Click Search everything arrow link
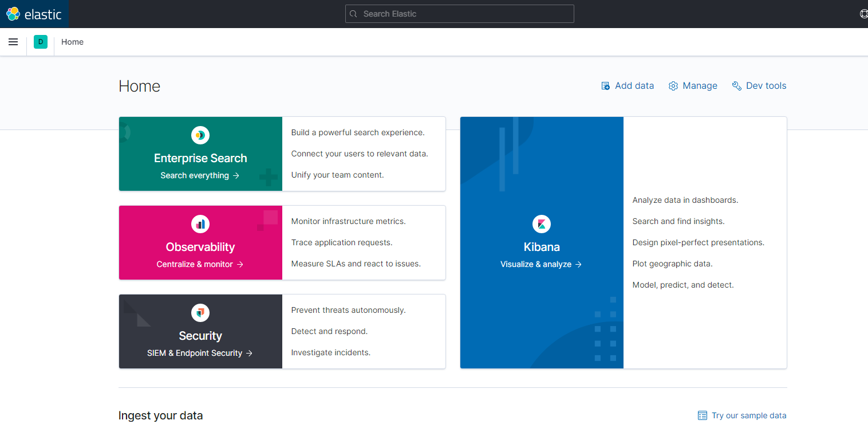This screenshot has height=424, width=868. (x=200, y=175)
